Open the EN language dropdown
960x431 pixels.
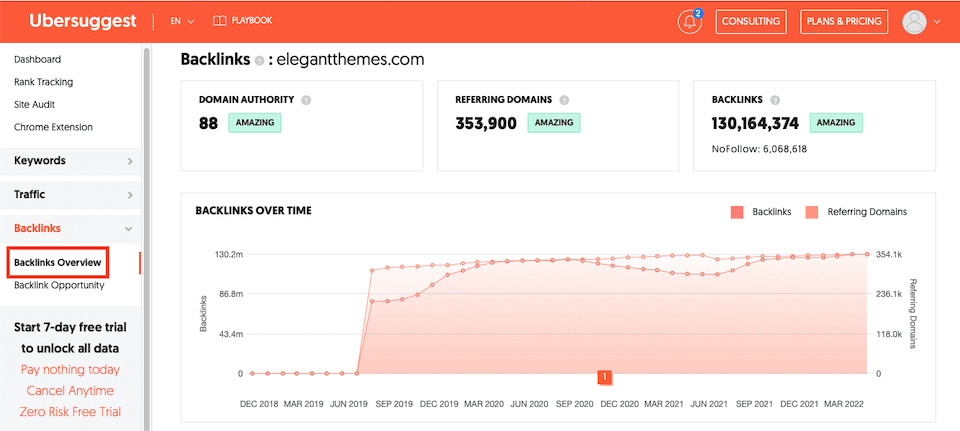coord(182,21)
